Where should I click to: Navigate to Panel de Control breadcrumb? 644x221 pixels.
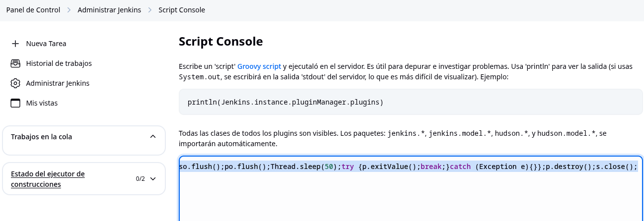click(x=33, y=10)
